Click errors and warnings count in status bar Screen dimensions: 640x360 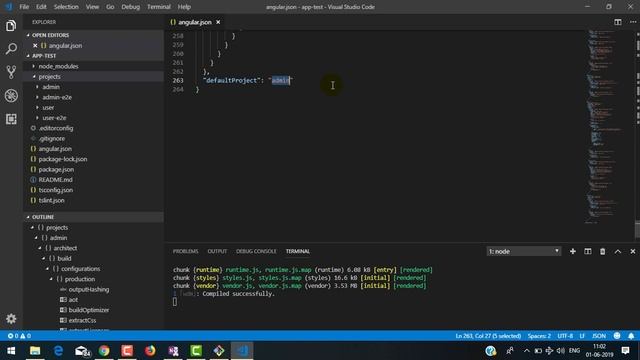[19, 336]
